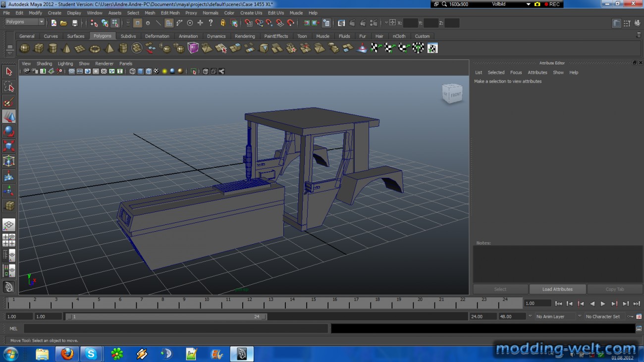This screenshot has width=644, height=362.
Task: Open the viewport Shading menu
Action: (x=44, y=63)
